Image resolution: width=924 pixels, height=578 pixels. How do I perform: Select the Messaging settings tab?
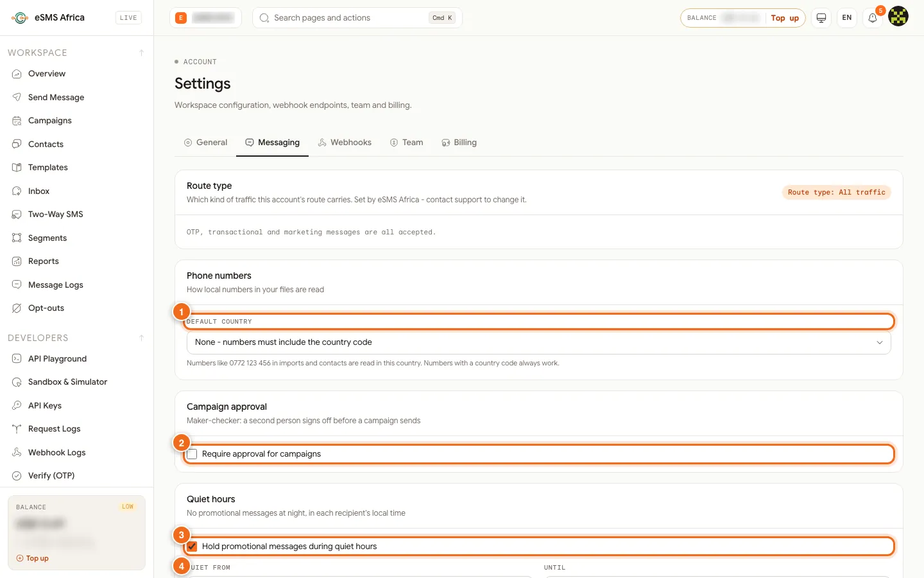click(272, 143)
